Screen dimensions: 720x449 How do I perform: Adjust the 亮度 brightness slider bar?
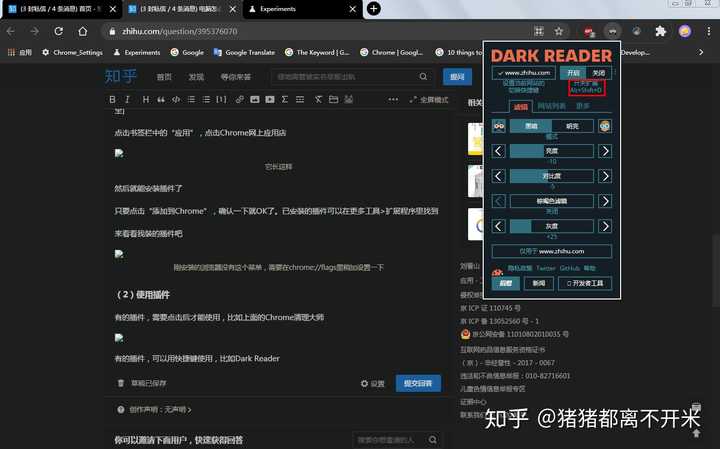tap(551, 151)
